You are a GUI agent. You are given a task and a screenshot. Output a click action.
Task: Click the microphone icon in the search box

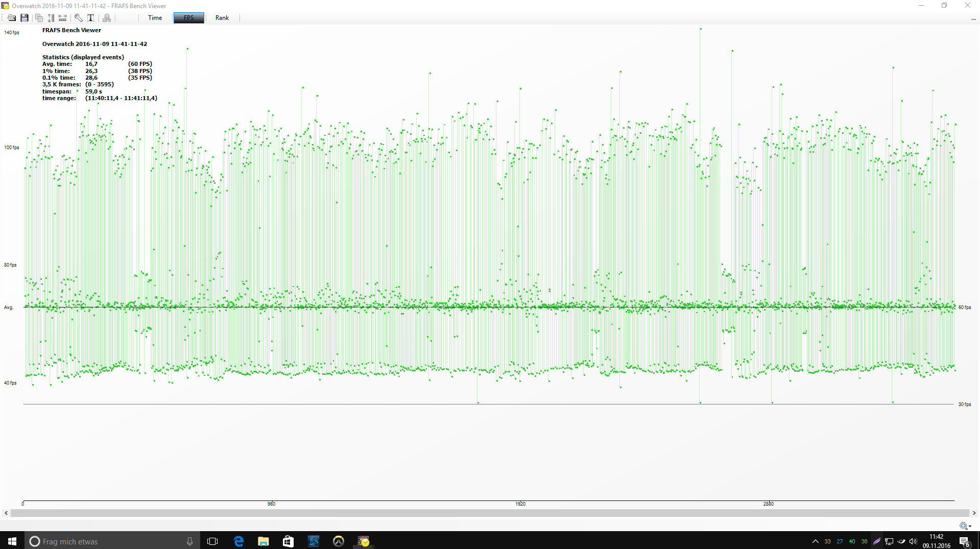(x=189, y=541)
